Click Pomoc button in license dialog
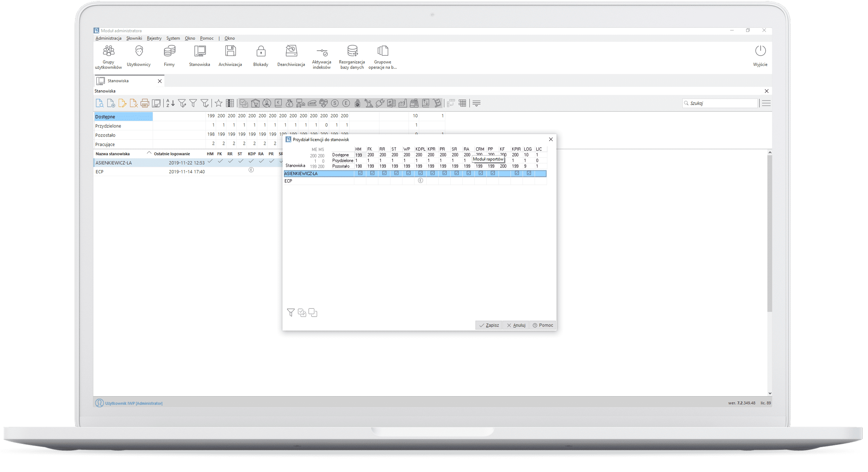868x472 pixels. 543,325
